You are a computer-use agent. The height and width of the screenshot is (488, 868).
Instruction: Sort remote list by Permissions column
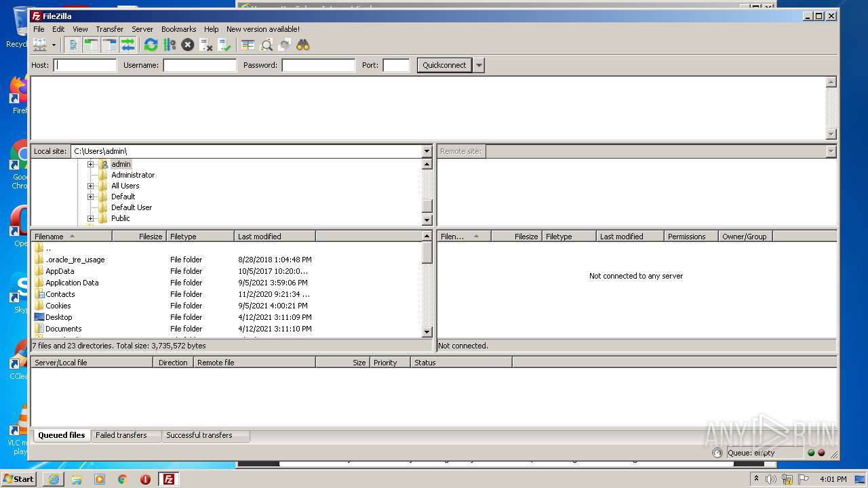[691, 237]
